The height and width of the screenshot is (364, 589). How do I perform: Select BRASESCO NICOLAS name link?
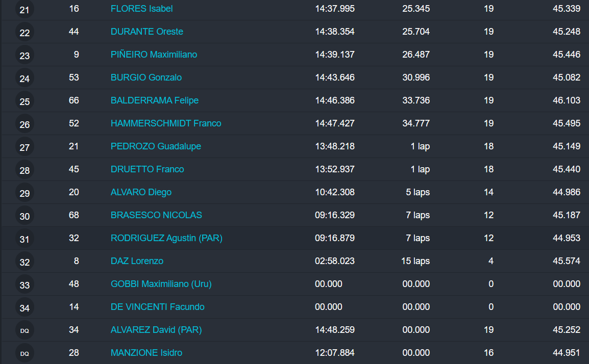point(156,215)
